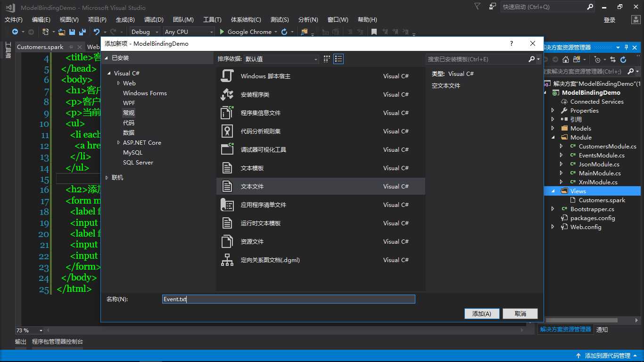Collapse the Module folder in Solution Explorer
This screenshot has height=362, width=644.
click(553, 137)
